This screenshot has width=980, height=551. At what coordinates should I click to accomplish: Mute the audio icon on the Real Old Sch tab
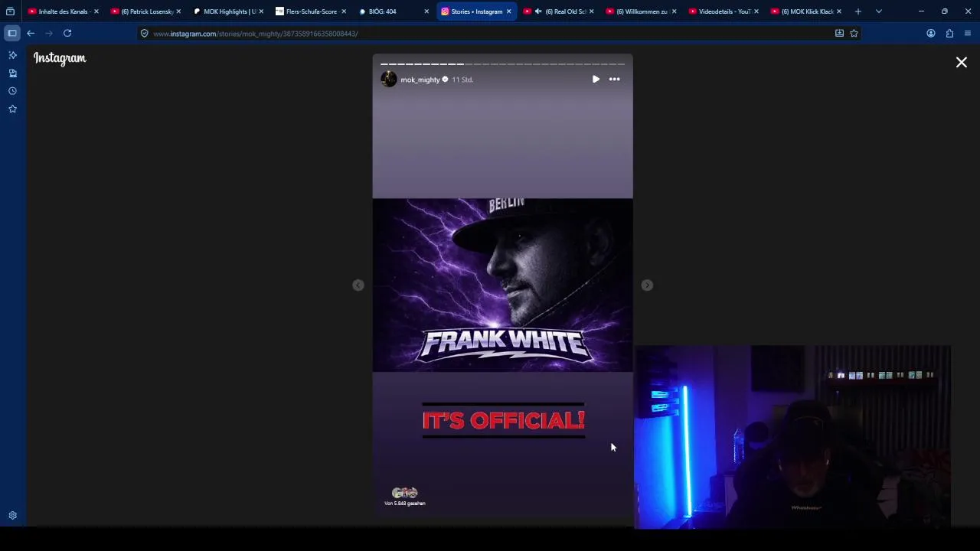coord(538,11)
